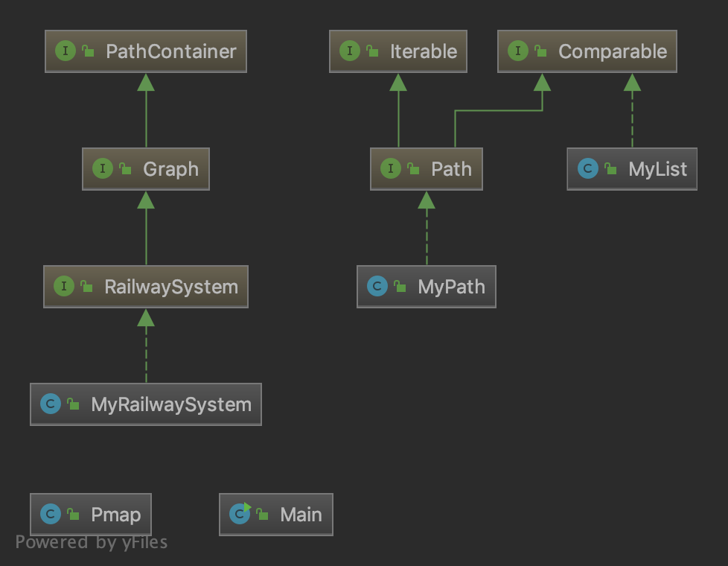Viewport: 728px width, 566px height.
Task: Click the public lock icon on Comparable
Action: click(x=540, y=52)
